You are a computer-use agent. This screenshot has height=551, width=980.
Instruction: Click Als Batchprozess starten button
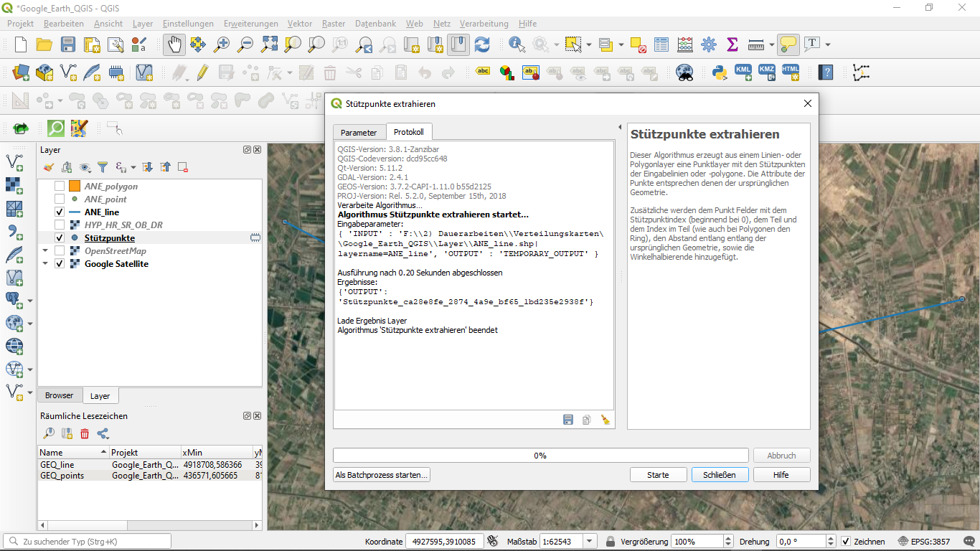tap(382, 475)
